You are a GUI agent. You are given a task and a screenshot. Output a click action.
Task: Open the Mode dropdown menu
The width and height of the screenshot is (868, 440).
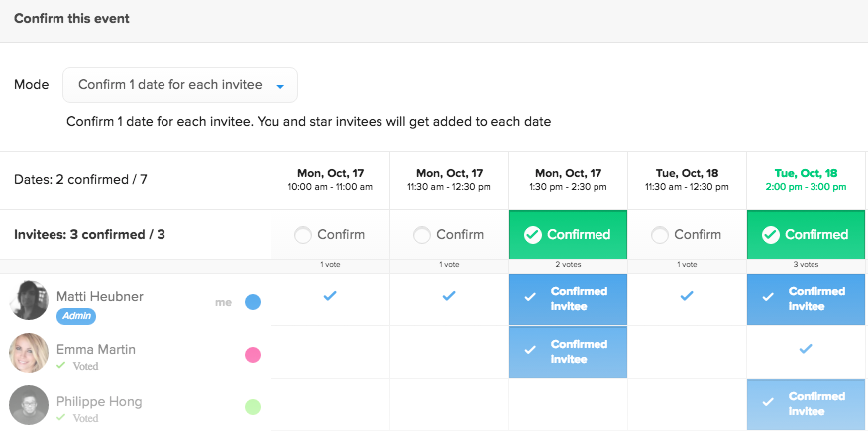pos(180,85)
